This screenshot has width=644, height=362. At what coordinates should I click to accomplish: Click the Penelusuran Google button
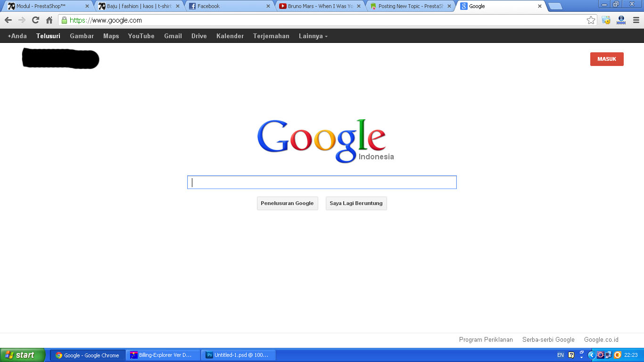click(287, 203)
